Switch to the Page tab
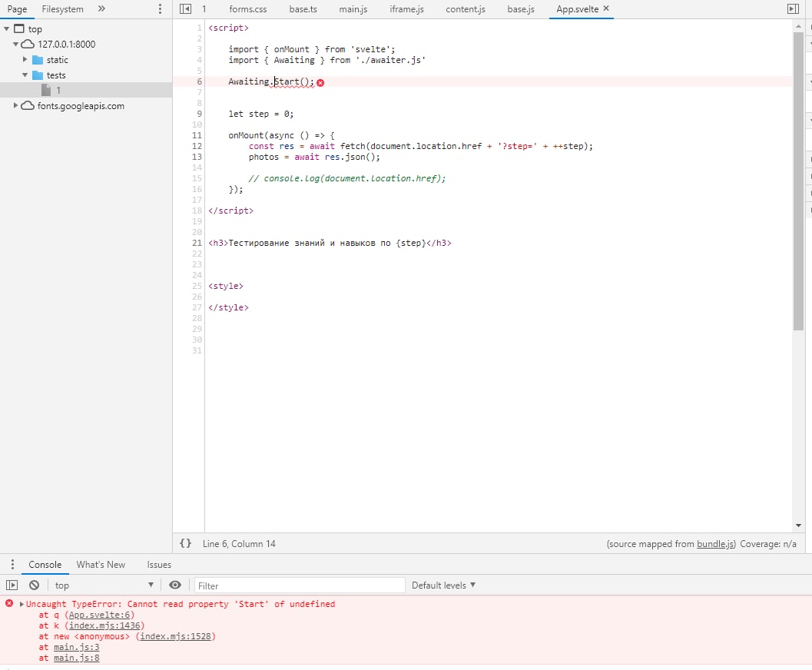This screenshot has height=670, width=812. tap(17, 8)
